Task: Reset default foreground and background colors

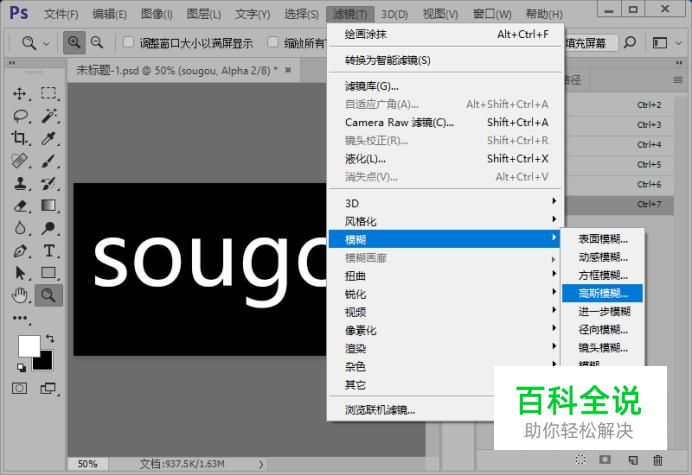Action: tap(21, 367)
